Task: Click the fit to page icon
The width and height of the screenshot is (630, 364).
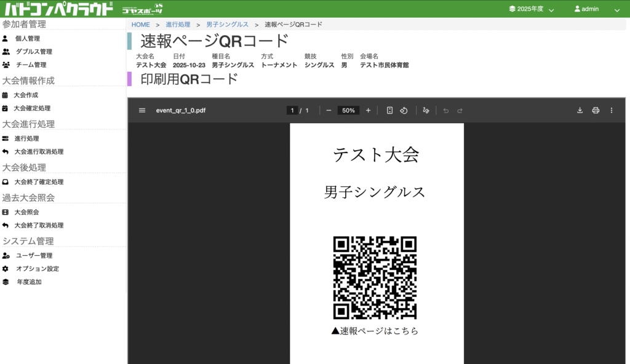Action: (x=389, y=111)
